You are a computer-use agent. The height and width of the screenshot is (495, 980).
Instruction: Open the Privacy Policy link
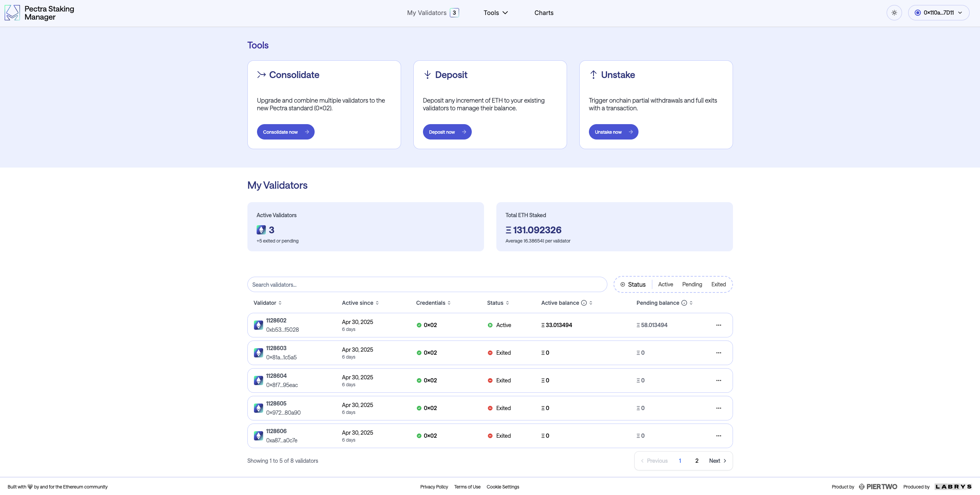(x=434, y=487)
